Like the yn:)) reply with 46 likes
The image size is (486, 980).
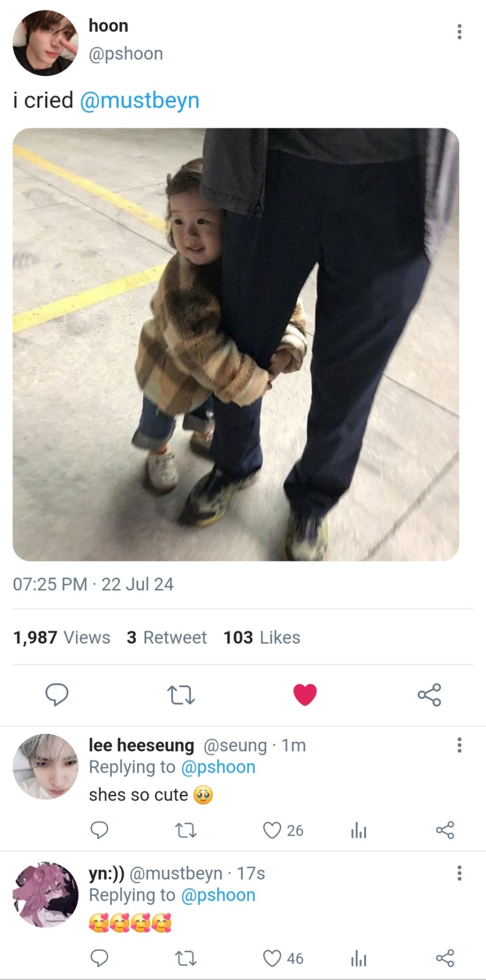tap(272, 959)
